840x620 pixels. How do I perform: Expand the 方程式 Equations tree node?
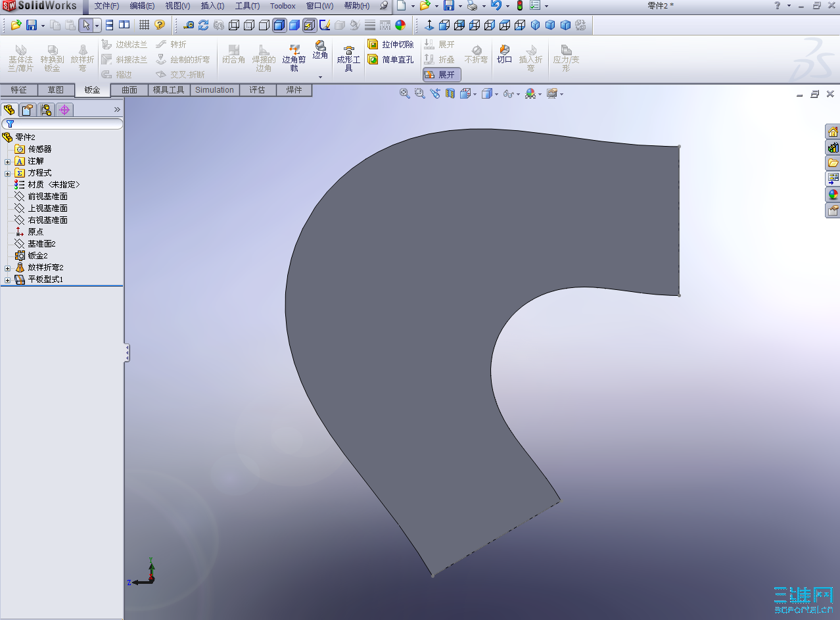(8, 173)
